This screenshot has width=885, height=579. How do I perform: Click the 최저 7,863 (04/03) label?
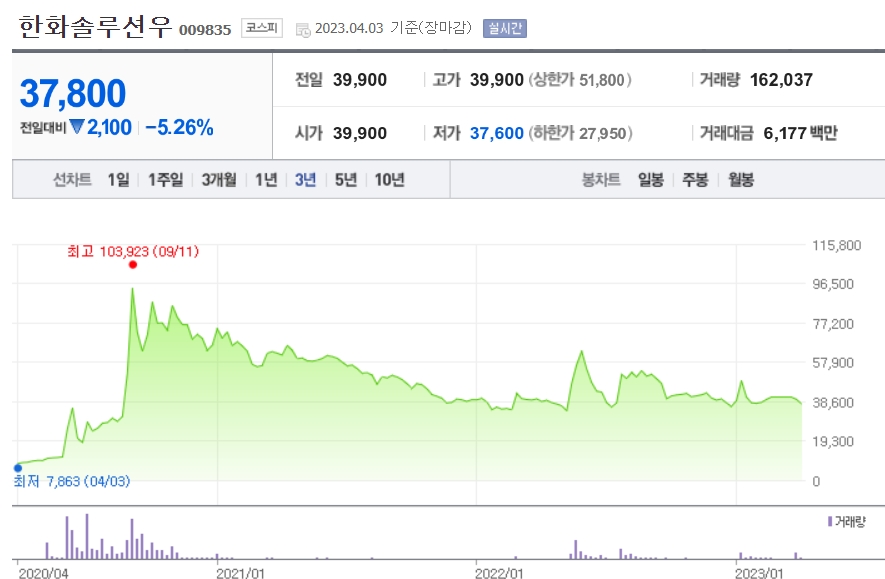click(72, 481)
